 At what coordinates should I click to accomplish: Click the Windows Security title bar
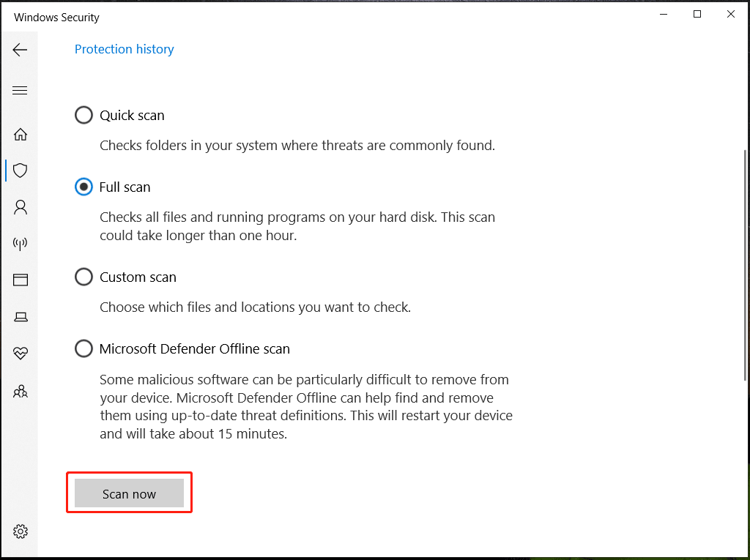click(56, 17)
